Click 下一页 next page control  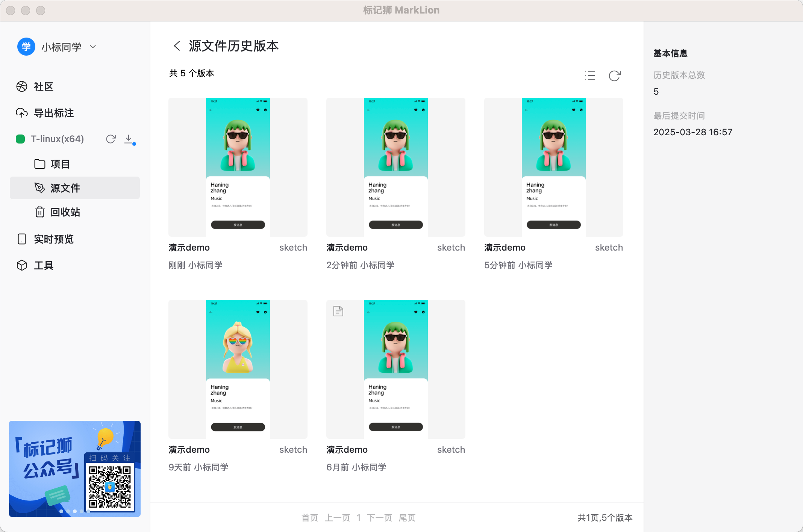pyautogui.click(x=379, y=517)
